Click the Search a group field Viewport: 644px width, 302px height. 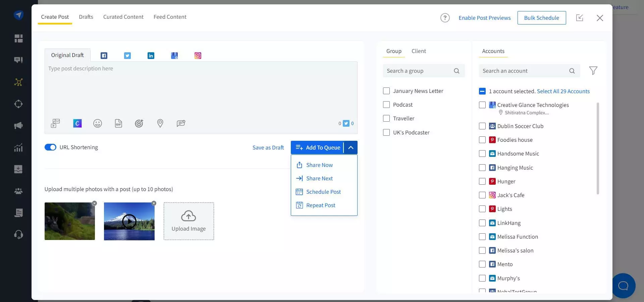click(424, 71)
